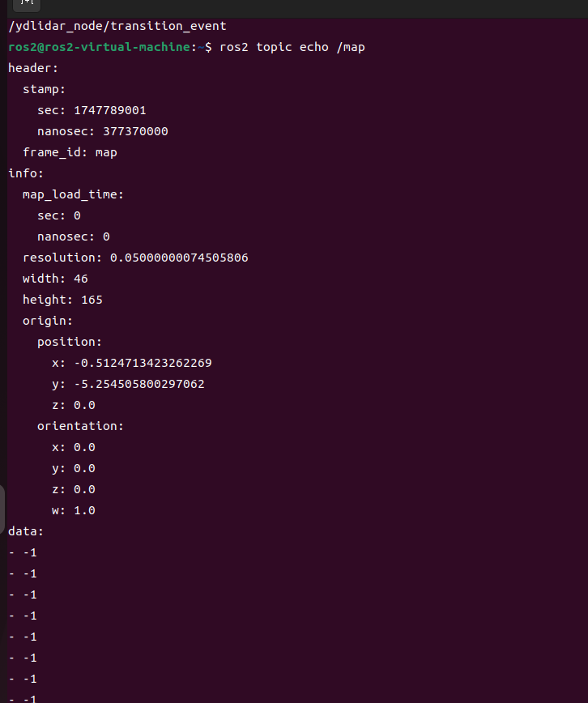588x703 pixels.
Task: Click the position: label under origin
Action: 70,342
